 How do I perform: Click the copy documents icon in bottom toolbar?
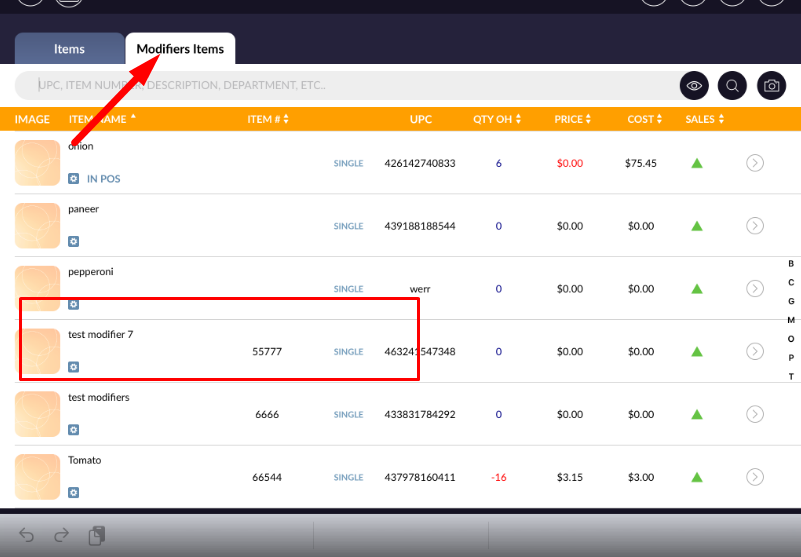96,536
